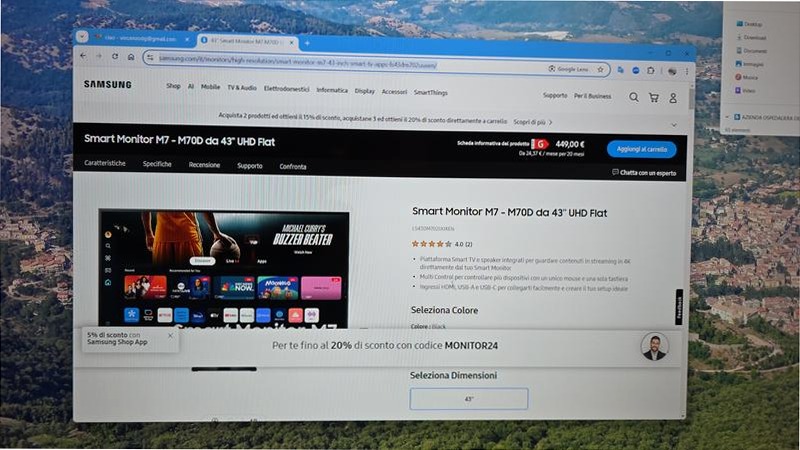Open the tab search chevron button

pos(82,37)
